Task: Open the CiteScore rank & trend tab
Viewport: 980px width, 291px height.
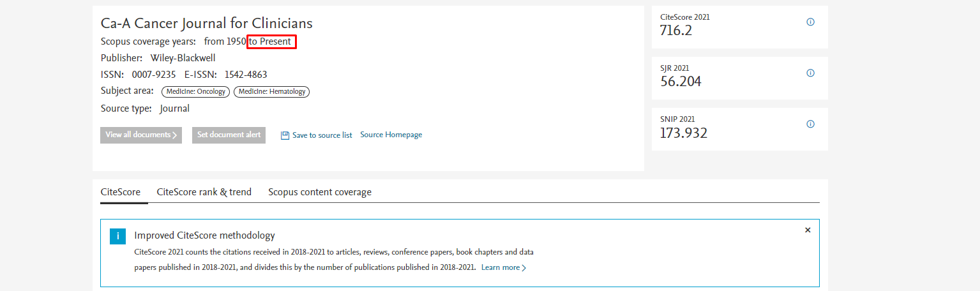Action: click(204, 191)
